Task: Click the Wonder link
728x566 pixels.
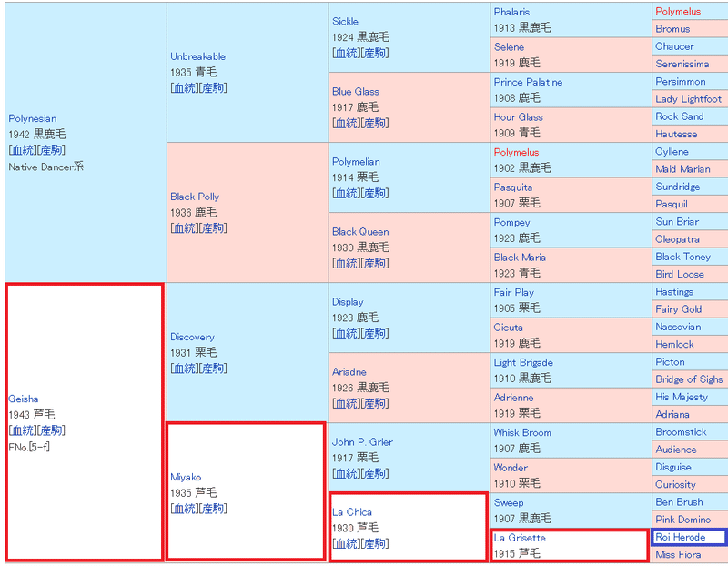Action: 511,468
